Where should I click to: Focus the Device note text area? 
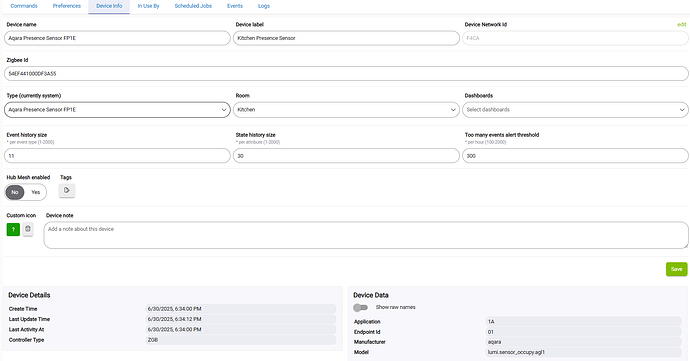(x=366, y=235)
